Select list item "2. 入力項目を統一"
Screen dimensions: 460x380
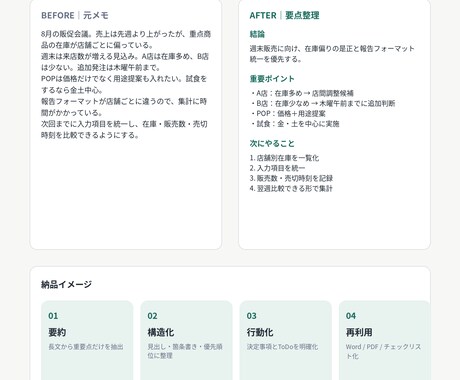(277, 168)
